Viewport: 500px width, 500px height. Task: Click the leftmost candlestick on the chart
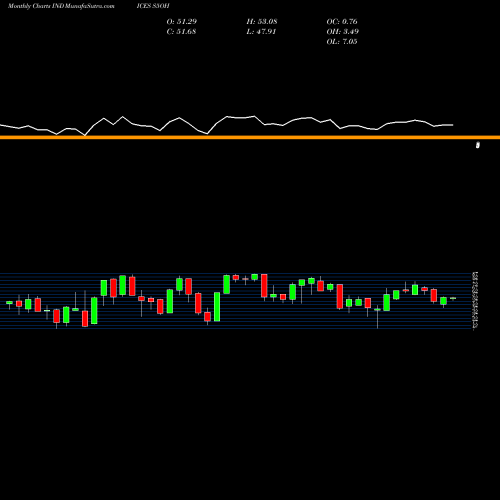click(9, 304)
